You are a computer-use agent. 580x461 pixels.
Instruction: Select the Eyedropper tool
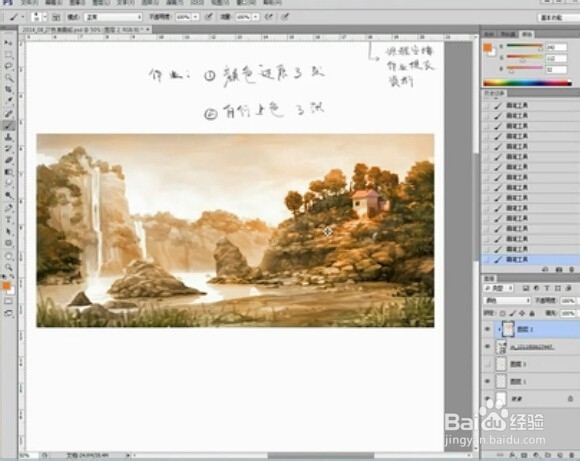point(8,101)
